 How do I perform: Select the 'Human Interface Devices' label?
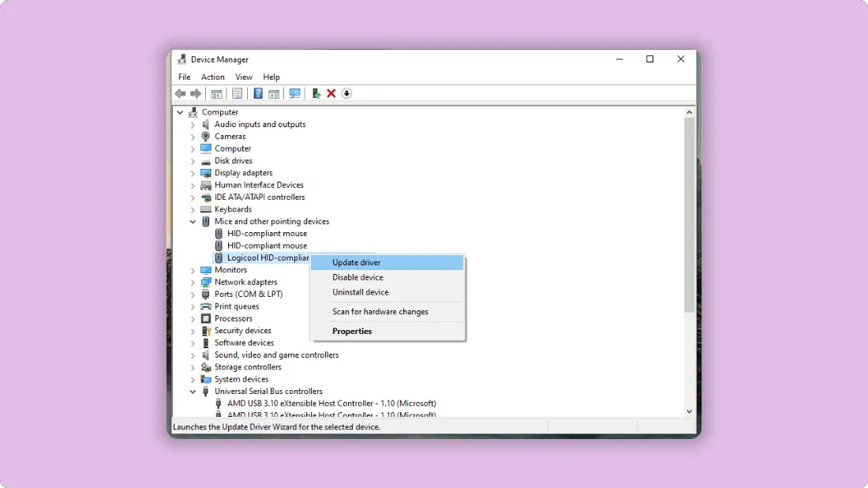259,185
